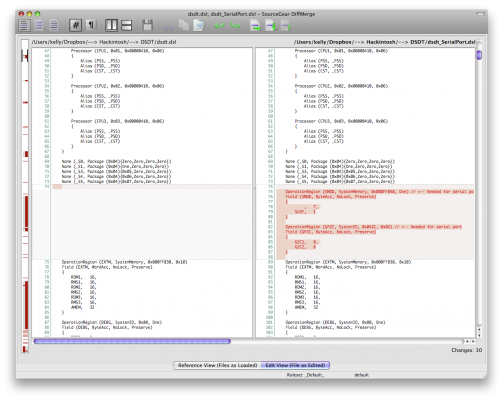Toggle the show whitespace pilcrow button
503x400 pixels.
(x=91, y=25)
